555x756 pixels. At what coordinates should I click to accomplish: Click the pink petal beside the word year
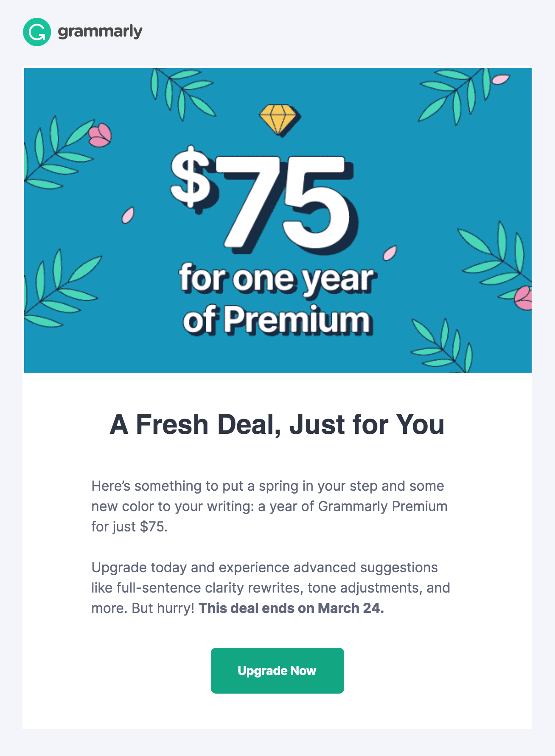click(x=390, y=253)
